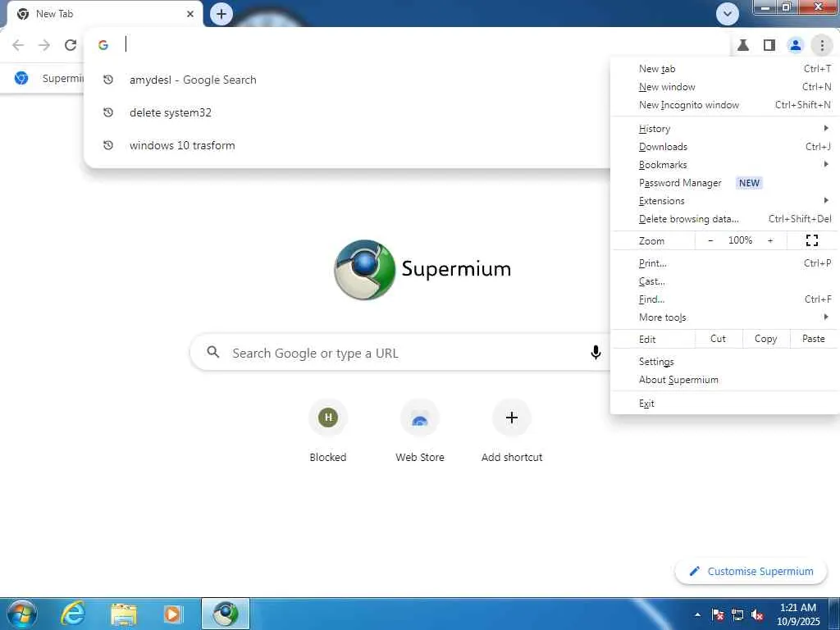The image size is (840, 630).
Task: Open Password Manager from the menu
Action: click(725, 183)
